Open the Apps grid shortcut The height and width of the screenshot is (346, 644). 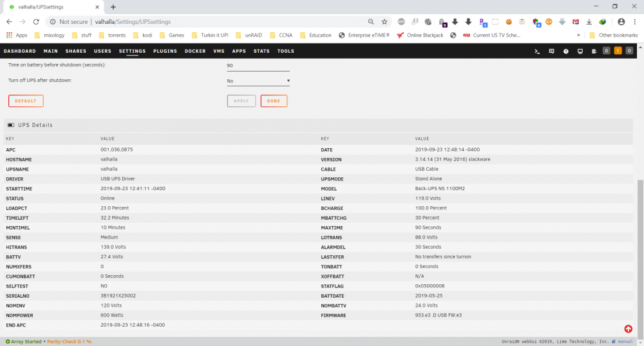(17, 35)
